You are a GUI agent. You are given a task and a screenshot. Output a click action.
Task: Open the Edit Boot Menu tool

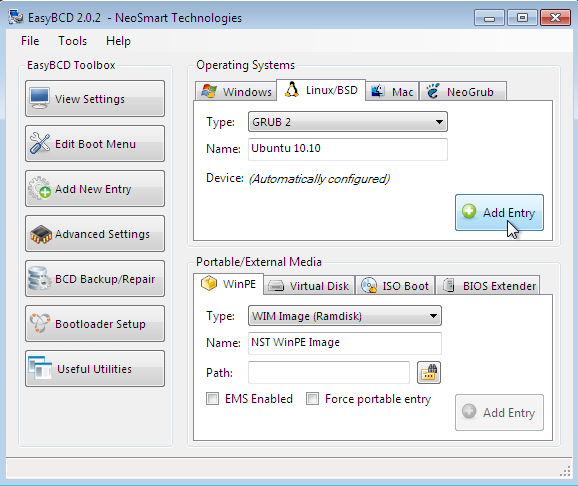click(x=95, y=144)
